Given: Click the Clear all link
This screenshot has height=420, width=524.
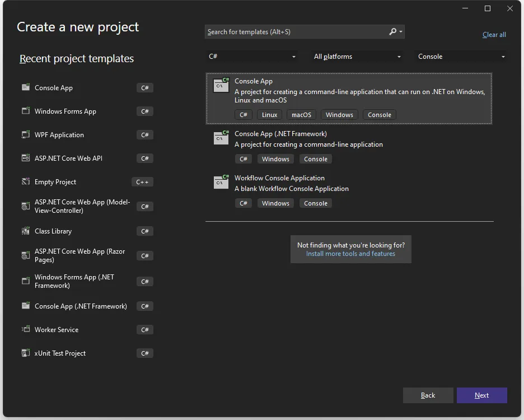Looking at the screenshot, I should point(494,35).
